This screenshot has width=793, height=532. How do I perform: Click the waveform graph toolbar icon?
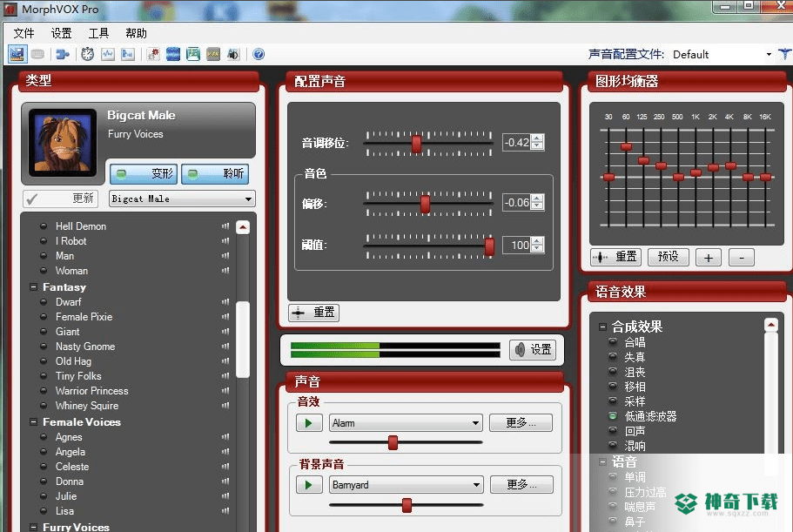point(108,54)
